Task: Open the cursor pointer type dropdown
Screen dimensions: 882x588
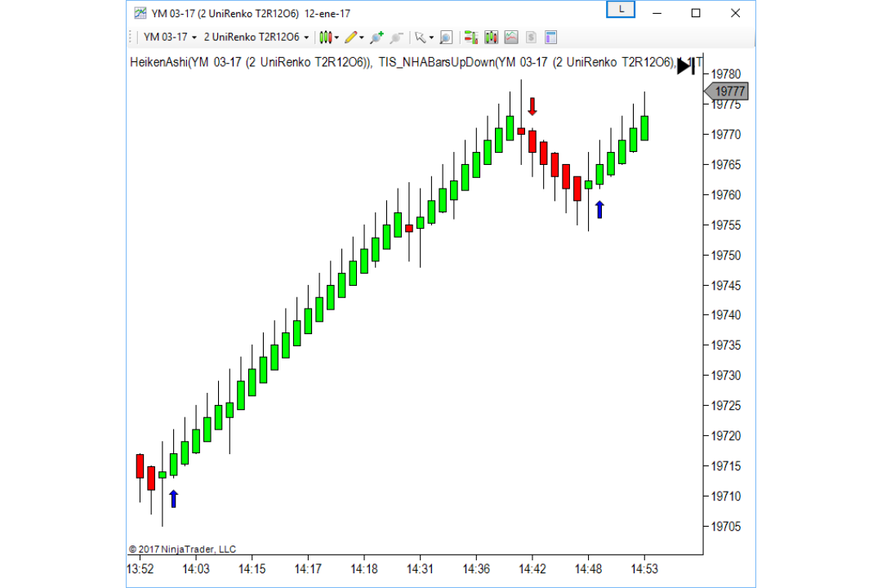Action: click(424, 38)
